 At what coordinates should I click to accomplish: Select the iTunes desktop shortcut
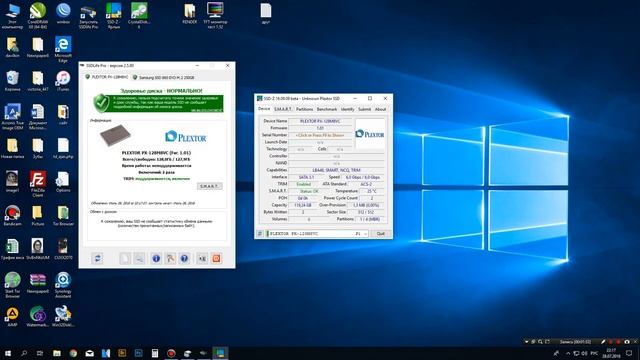(x=63, y=80)
